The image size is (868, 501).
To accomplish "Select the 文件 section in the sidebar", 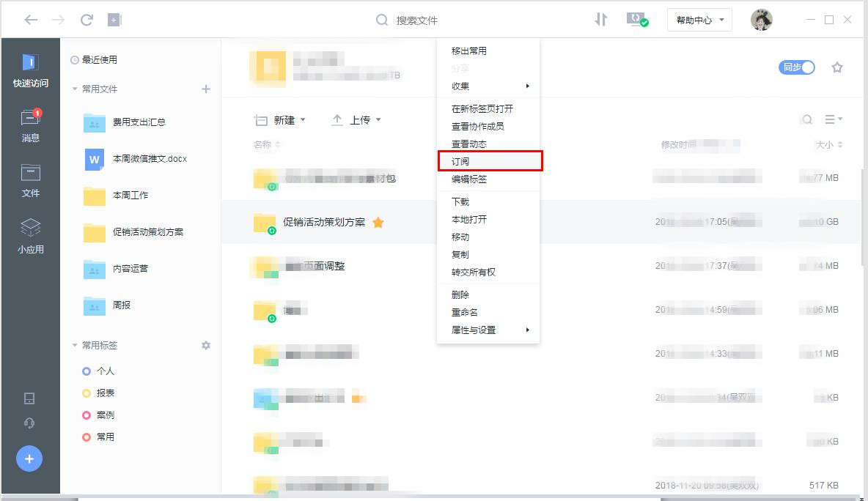I will (x=30, y=180).
